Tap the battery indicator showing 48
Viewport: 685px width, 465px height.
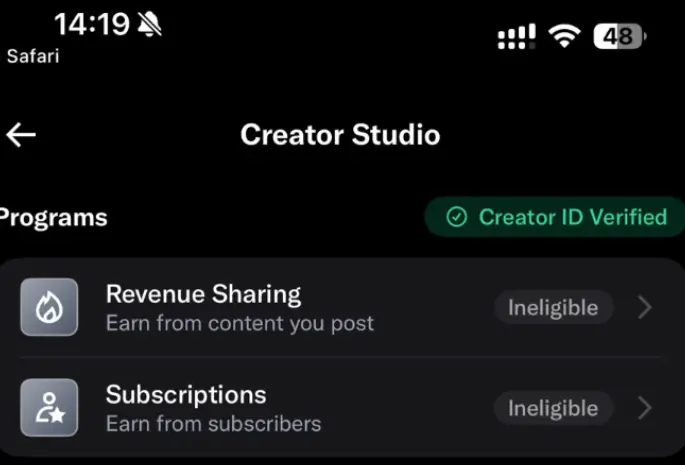tap(620, 36)
